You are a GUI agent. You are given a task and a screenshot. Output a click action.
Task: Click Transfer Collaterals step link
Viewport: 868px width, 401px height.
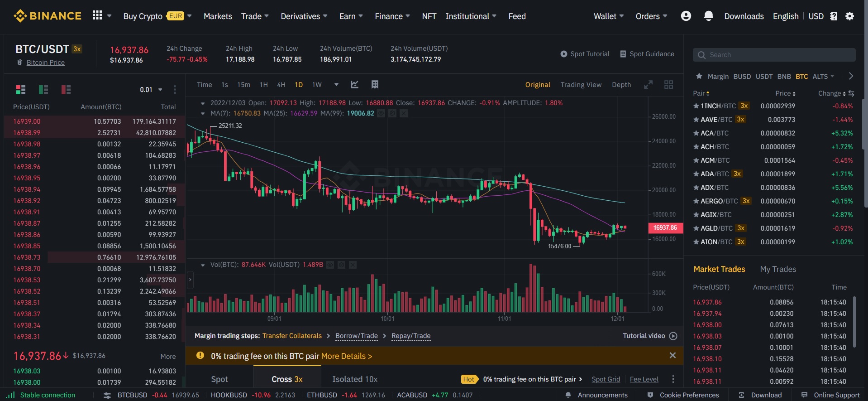[x=292, y=336]
